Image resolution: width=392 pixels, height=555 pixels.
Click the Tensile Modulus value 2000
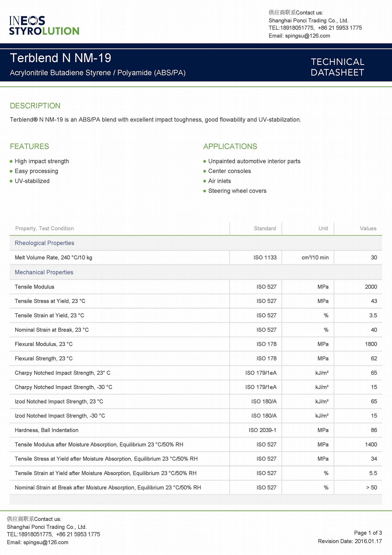pyautogui.click(x=371, y=287)
